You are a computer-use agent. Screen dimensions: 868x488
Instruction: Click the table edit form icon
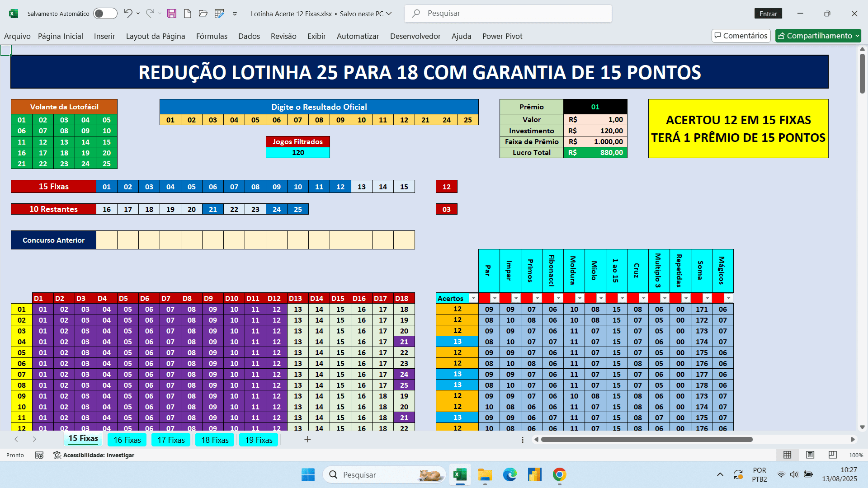(x=219, y=14)
